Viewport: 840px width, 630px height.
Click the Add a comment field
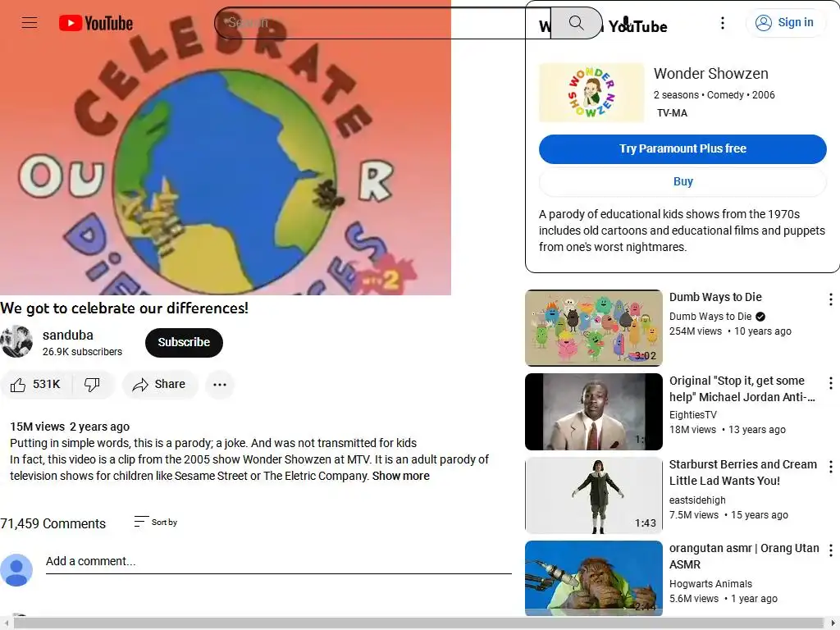pyautogui.click(x=279, y=561)
